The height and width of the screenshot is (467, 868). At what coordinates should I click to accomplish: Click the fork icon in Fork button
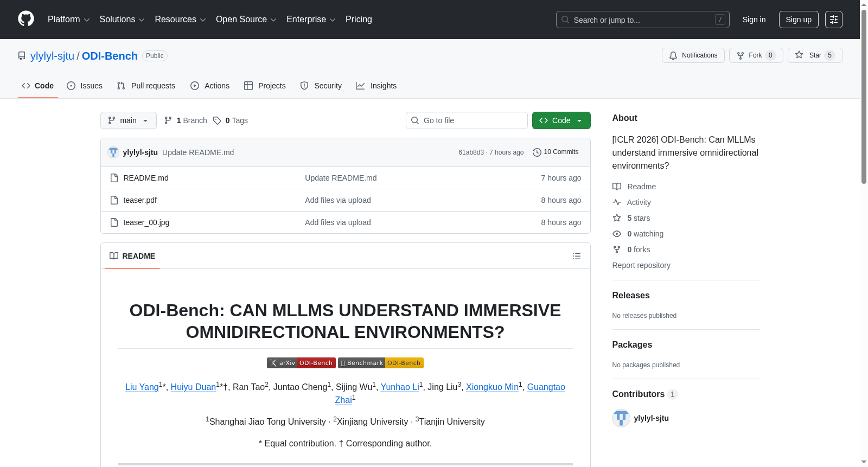click(741, 55)
